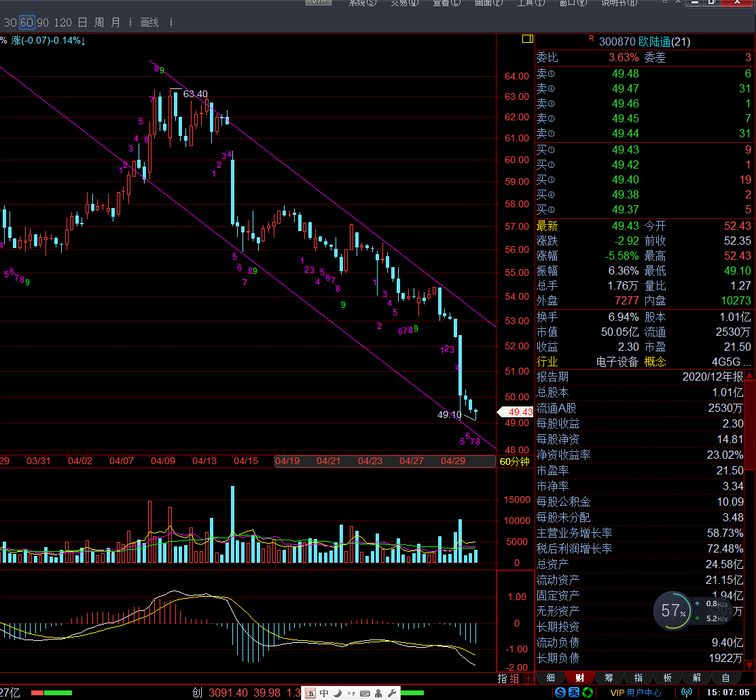Click the 300870 欧陆通 stock title
Image resolution: width=756 pixels, height=700 pixels.
coord(644,42)
